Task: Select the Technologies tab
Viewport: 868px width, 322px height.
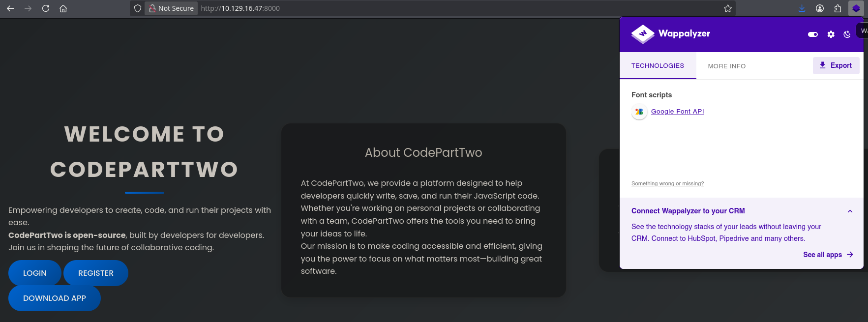Action: pos(658,66)
